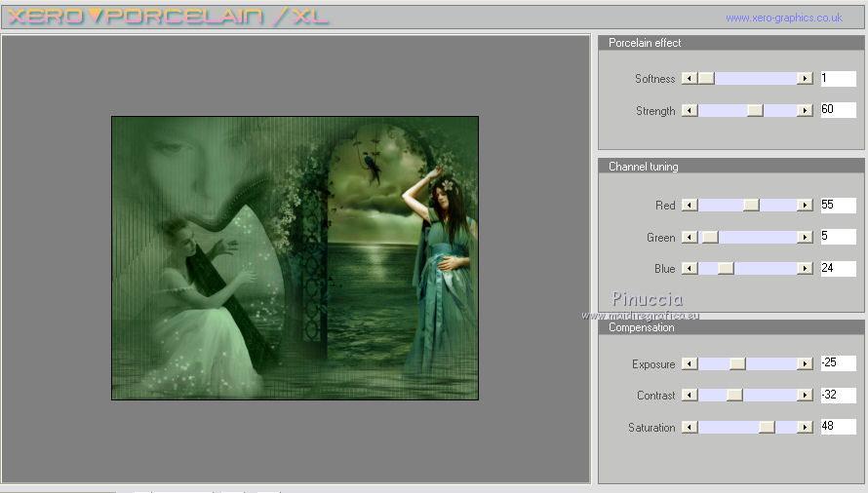Click the Softness right arrow button

[805, 79]
